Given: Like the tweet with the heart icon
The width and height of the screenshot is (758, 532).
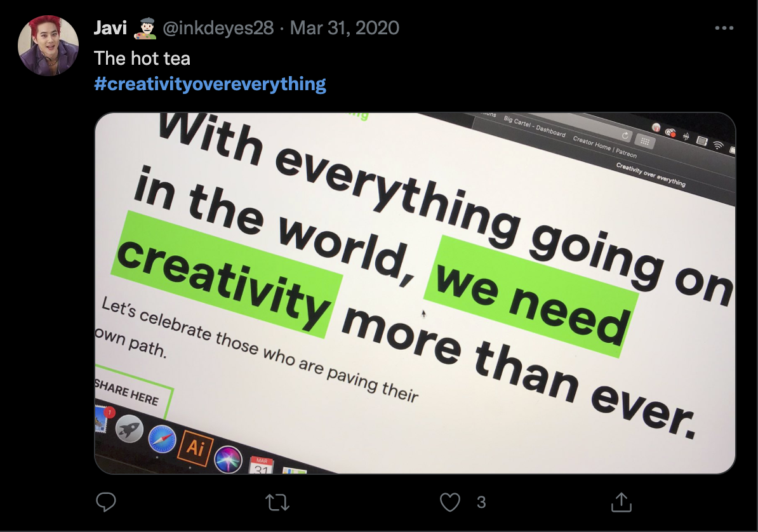Looking at the screenshot, I should click(x=449, y=502).
